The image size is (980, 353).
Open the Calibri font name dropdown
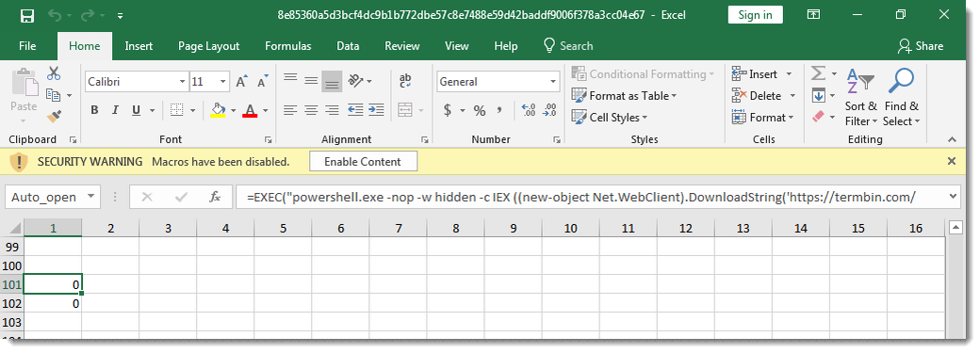(183, 82)
